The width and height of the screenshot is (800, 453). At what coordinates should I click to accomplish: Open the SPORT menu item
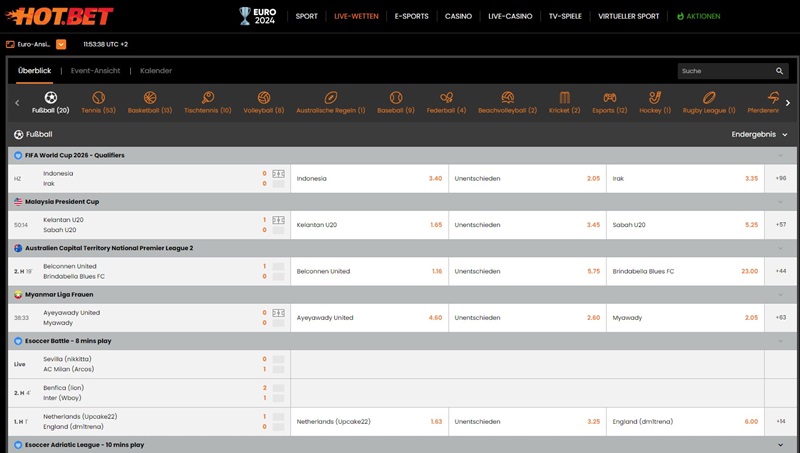[306, 16]
